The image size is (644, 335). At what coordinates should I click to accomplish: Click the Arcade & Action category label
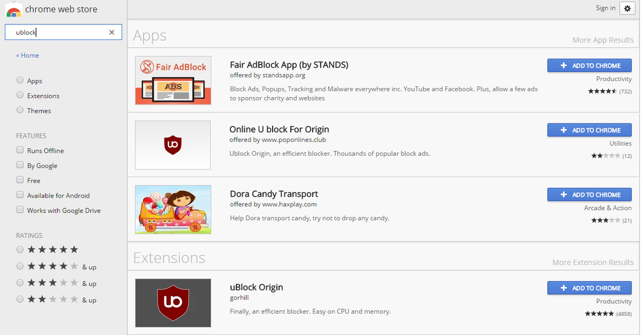[x=608, y=208]
